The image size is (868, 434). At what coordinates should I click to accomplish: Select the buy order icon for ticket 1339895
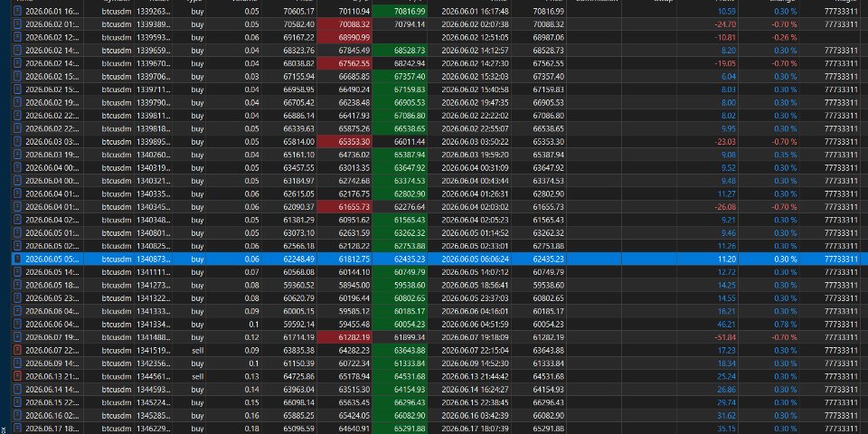(17, 141)
